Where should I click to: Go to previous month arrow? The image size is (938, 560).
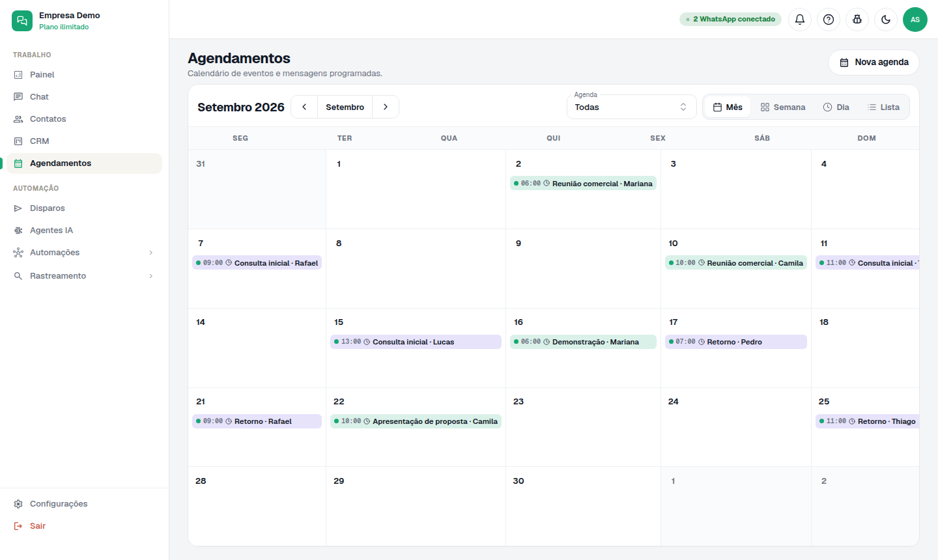pyautogui.click(x=304, y=107)
